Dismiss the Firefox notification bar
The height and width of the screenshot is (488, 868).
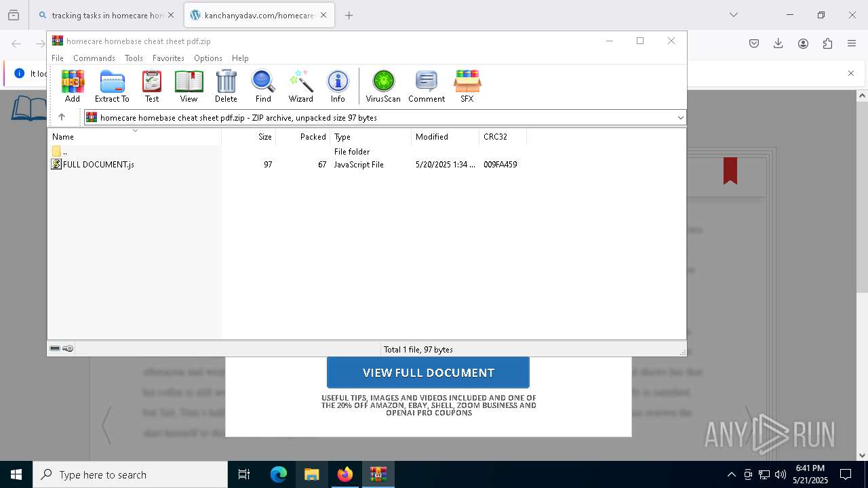[851, 73]
